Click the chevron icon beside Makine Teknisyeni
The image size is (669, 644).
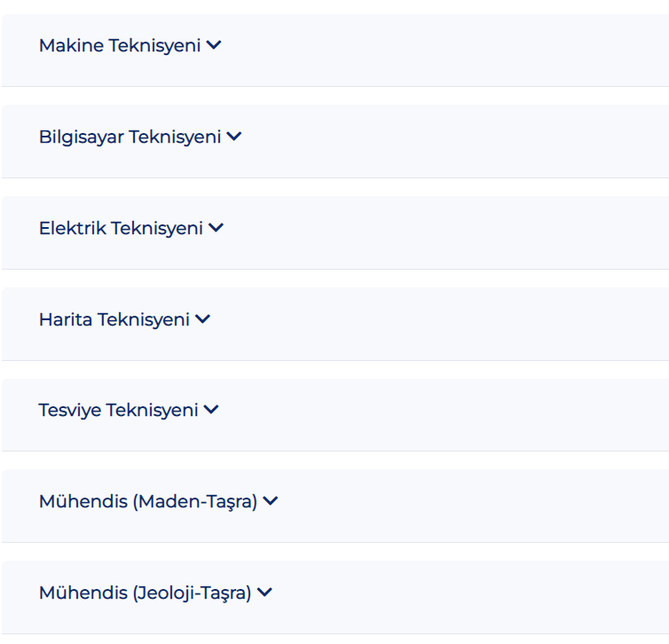[x=214, y=44]
